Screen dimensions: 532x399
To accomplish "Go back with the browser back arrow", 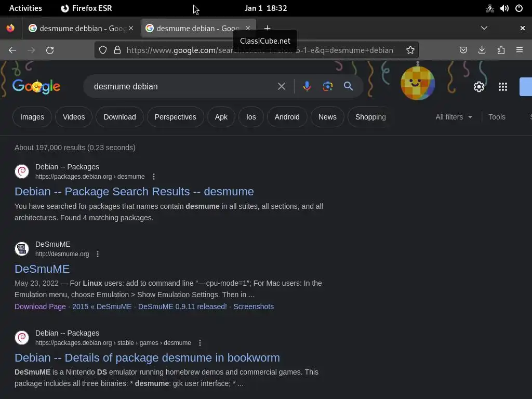I will point(12,50).
